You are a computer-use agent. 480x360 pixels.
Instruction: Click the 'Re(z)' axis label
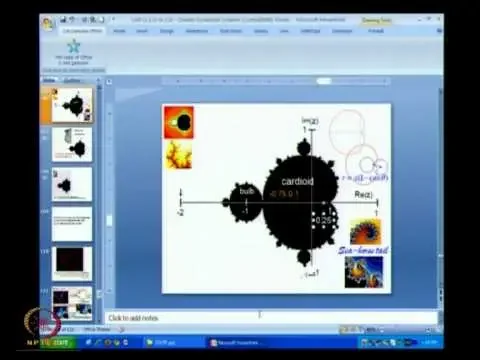click(363, 195)
